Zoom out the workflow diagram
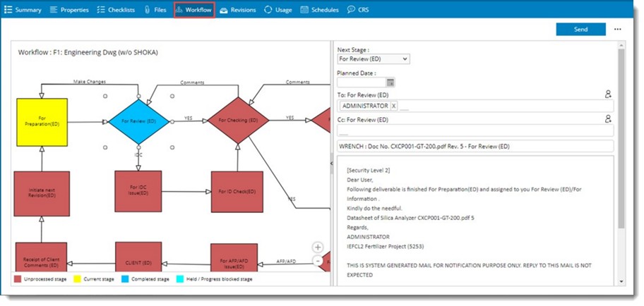The height and width of the screenshot is (306, 644). coord(318,260)
